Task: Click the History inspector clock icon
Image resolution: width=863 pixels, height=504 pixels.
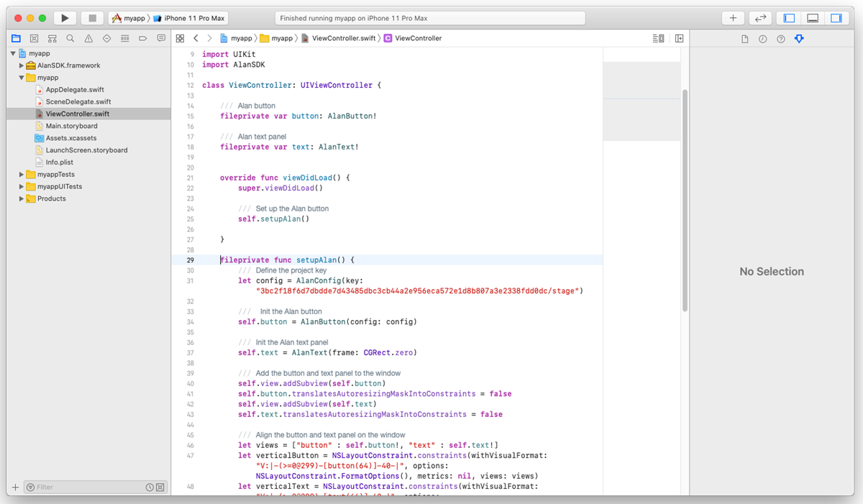Action: pyautogui.click(x=762, y=37)
